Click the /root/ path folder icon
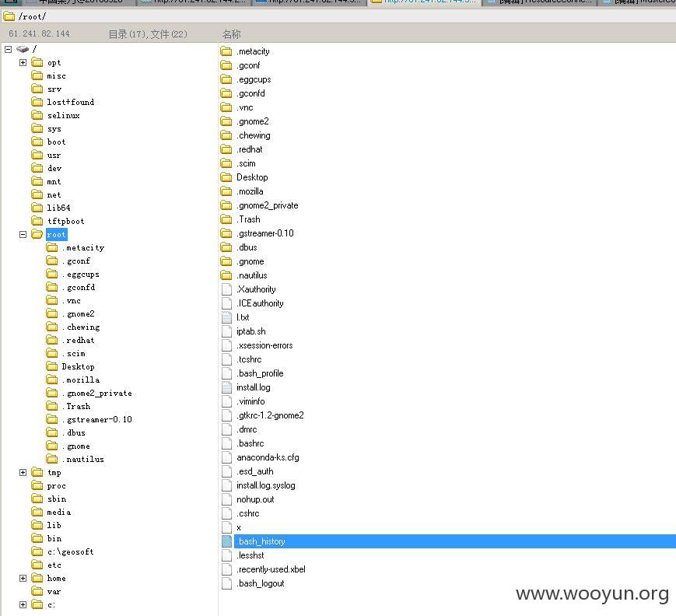 9,16
